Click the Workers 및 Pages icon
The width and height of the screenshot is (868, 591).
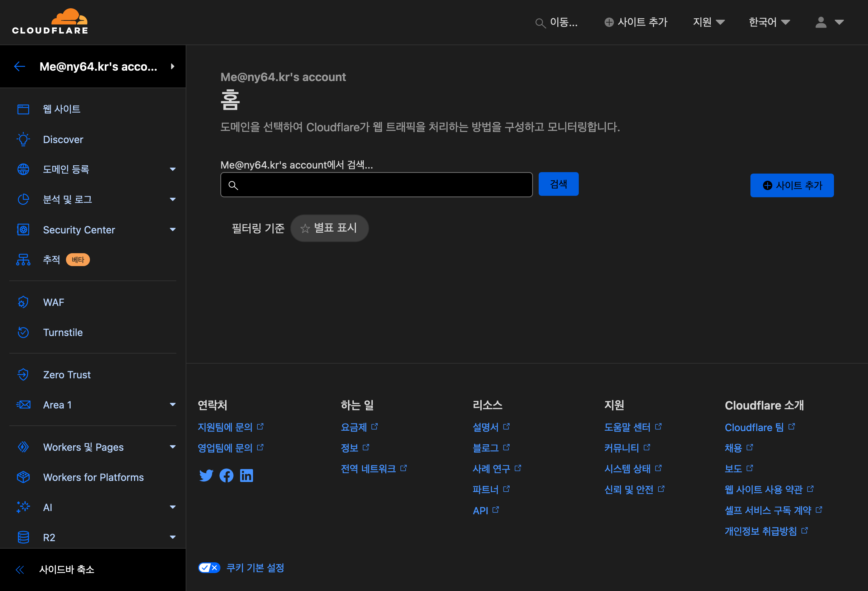coord(23,447)
